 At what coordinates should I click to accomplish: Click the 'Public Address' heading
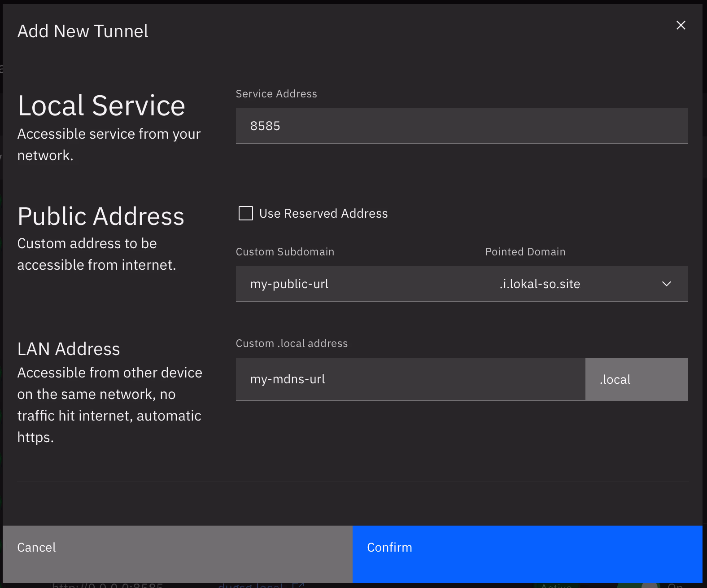coord(101,216)
